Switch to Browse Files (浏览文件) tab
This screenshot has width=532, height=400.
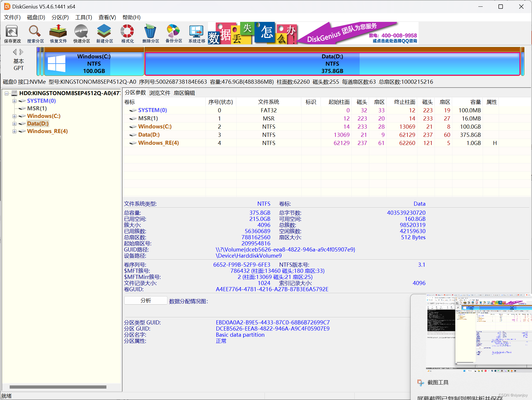(x=160, y=93)
